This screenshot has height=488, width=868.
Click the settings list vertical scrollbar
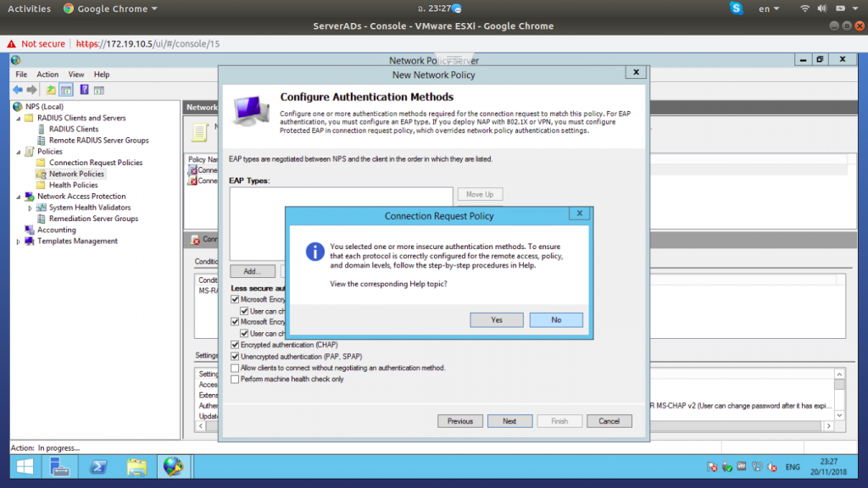tap(839, 395)
